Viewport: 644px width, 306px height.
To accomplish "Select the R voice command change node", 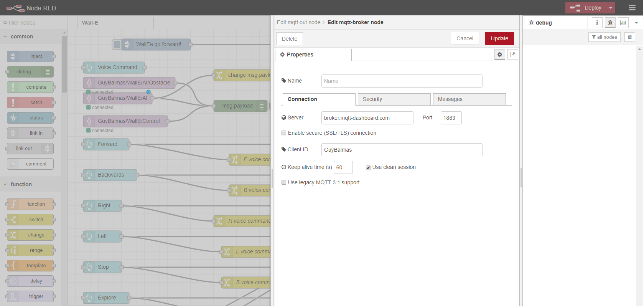I will click(242, 221).
